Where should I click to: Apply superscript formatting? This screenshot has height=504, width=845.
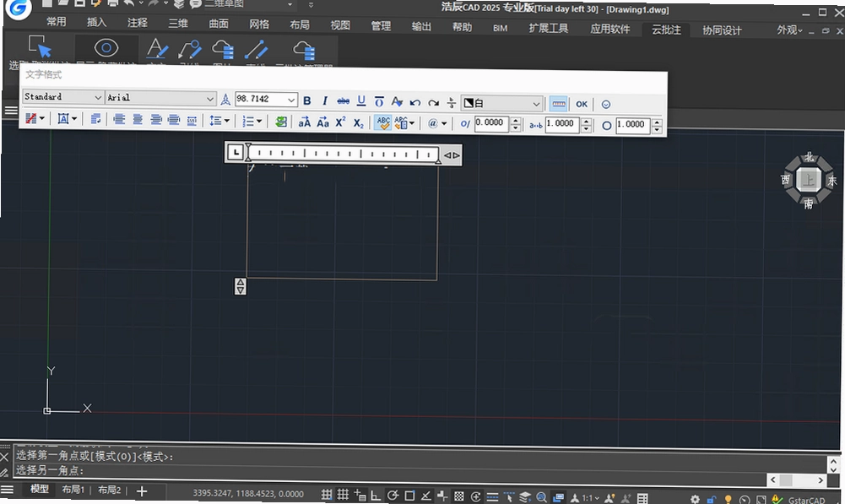click(x=340, y=122)
